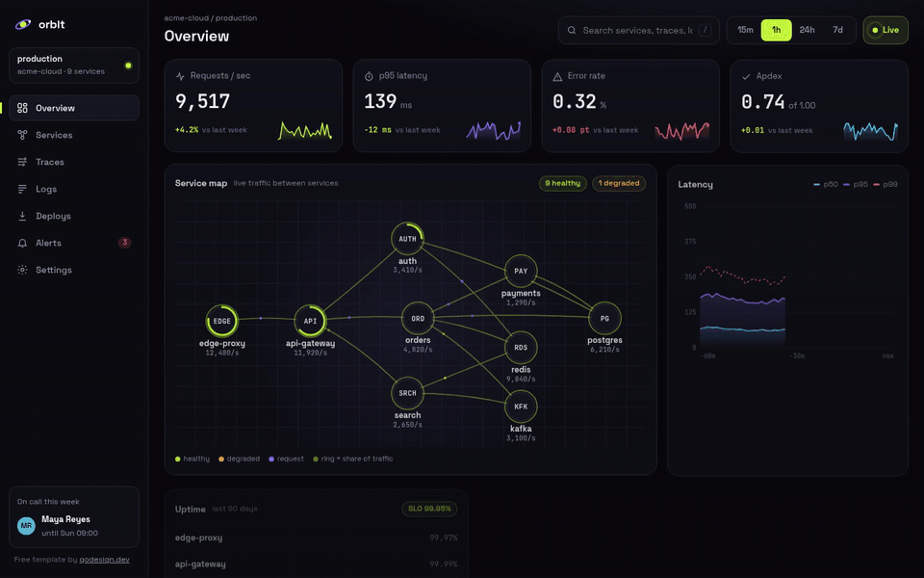The width and height of the screenshot is (924, 578).
Task: Click the Requests / sec pulse icon
Action: pos(180,76)
